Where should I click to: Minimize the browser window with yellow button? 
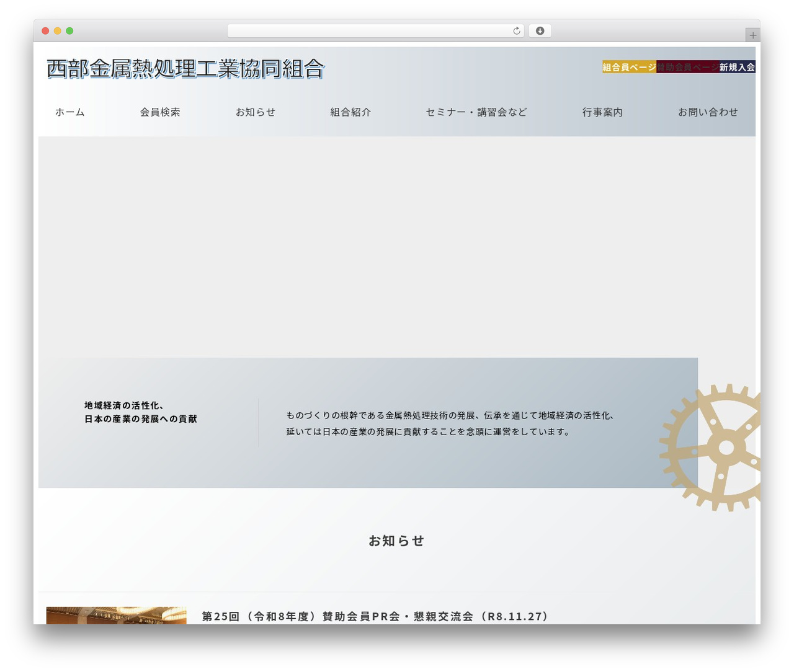57,31
